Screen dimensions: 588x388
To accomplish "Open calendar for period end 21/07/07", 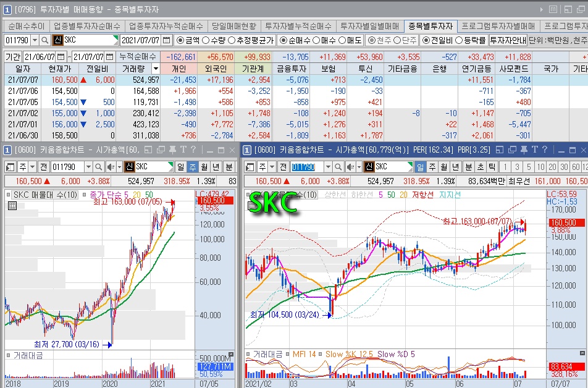I will tap(109, 57).
